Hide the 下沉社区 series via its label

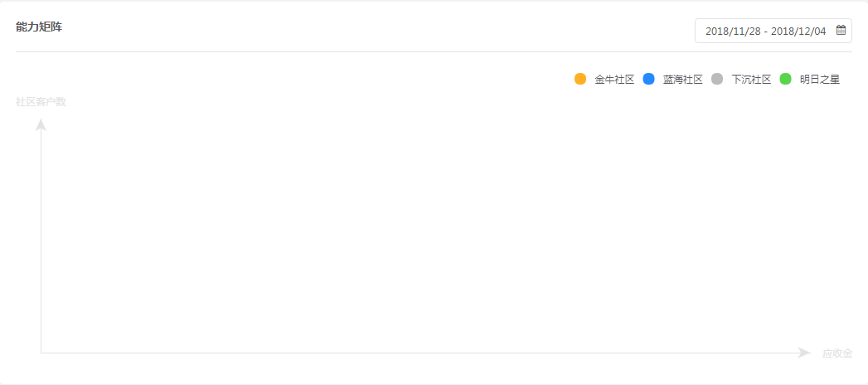[x=751, y=80]
